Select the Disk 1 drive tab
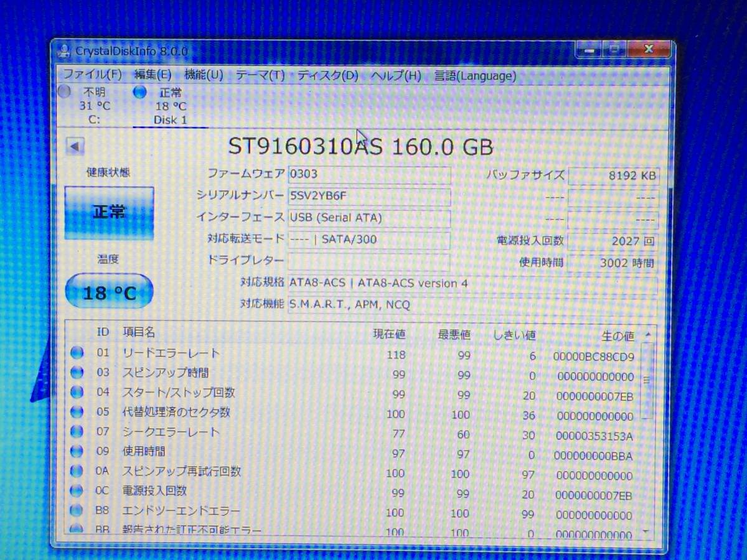Image resolution: width=747 pixels, height=560 pixels. click(x=169, y=106)
